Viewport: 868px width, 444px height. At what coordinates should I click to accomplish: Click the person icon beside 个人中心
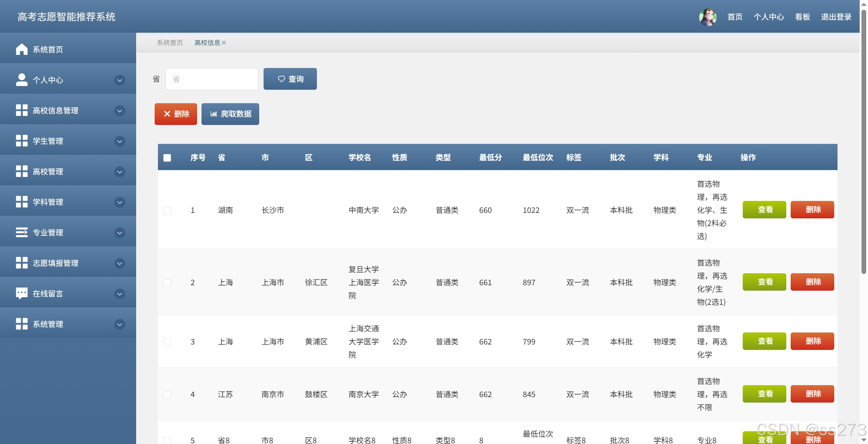coord(22,80)
